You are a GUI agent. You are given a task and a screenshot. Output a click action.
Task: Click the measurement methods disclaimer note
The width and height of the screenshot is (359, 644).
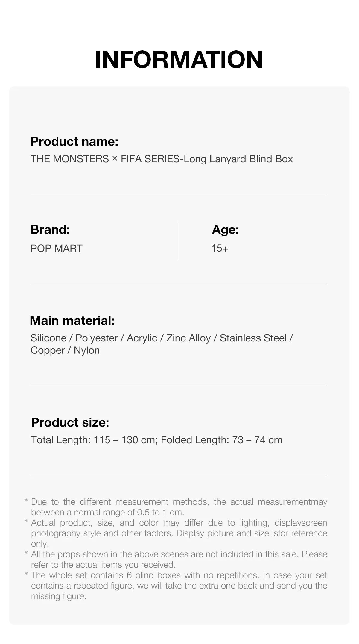tap(179, 507)
